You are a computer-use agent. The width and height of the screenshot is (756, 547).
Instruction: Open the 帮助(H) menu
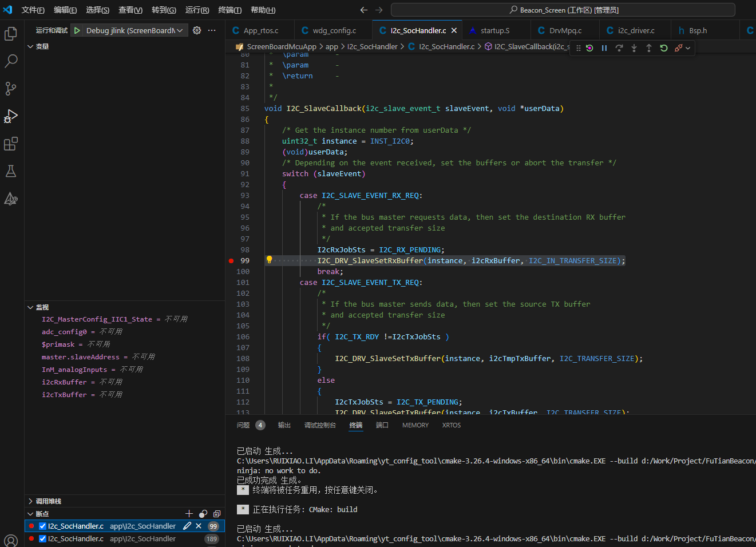point(263,10)
